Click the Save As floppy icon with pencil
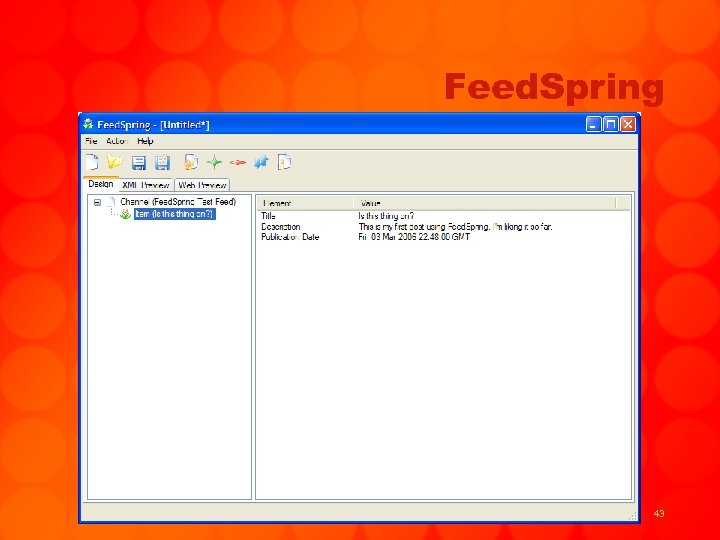The image size is (720, 540). tap(162, 163)
